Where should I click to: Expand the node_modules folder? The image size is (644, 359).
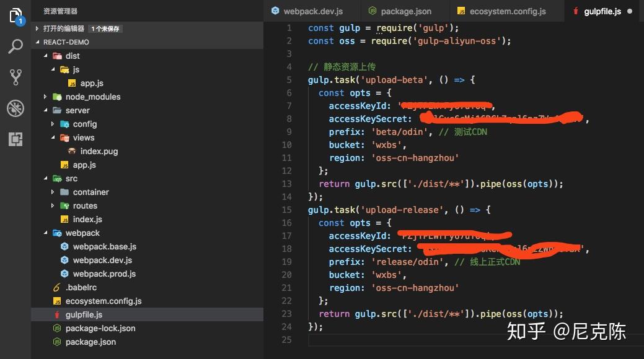(x=45, y=97)
